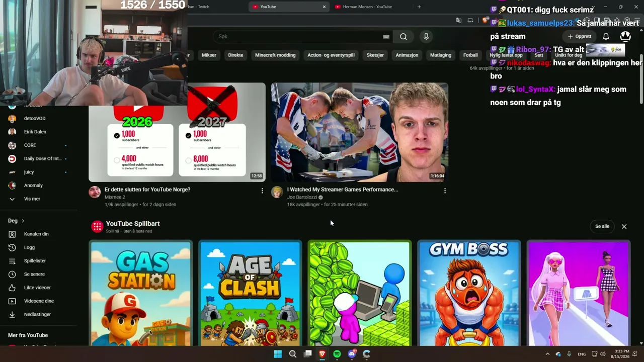Play the Streamer Games video thumbnail
The width and height of the screenshot is (644, 362).
[x=360, y=132]
